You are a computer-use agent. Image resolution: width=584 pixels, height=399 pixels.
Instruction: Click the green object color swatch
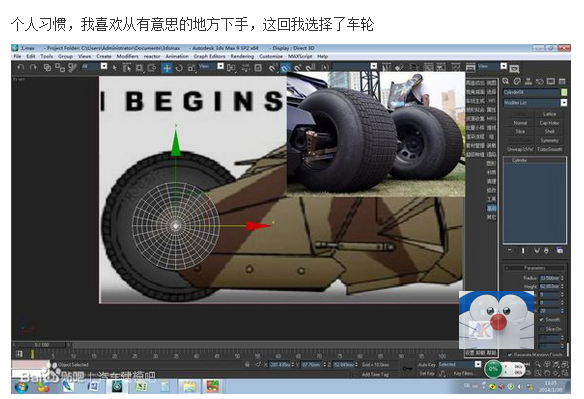tap(564, 92)
